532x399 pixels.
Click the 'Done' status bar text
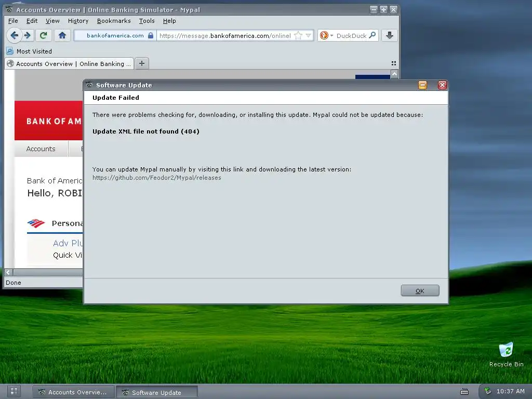13,283
